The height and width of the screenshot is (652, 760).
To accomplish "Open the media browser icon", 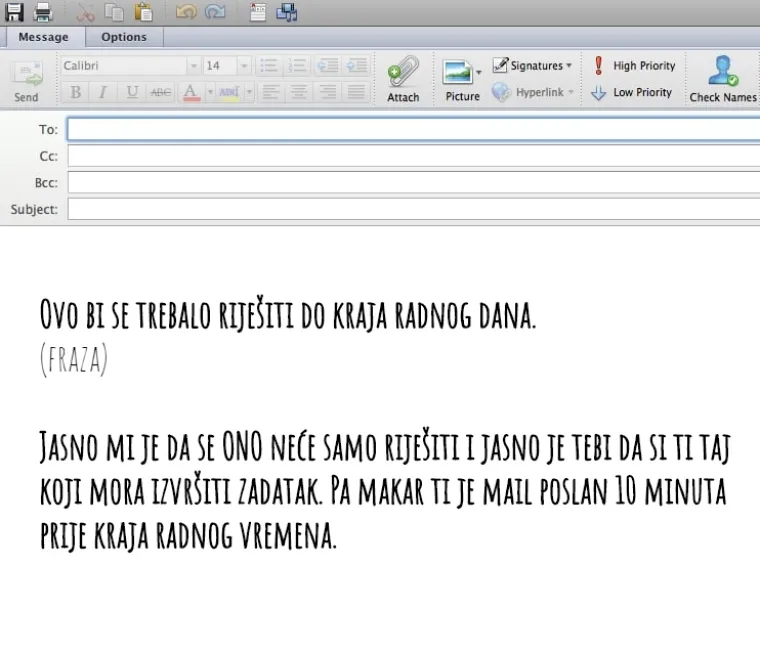I will pyautogui.click(x=287, y=12).
